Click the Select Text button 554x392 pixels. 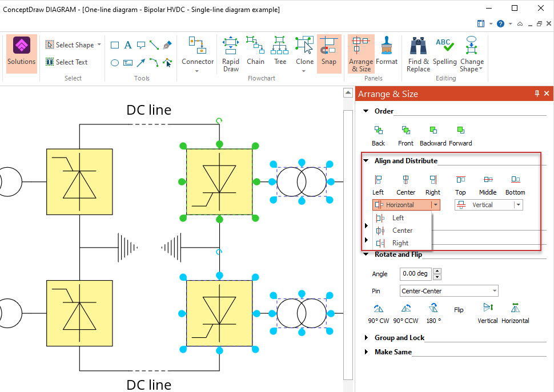point(66,62)
